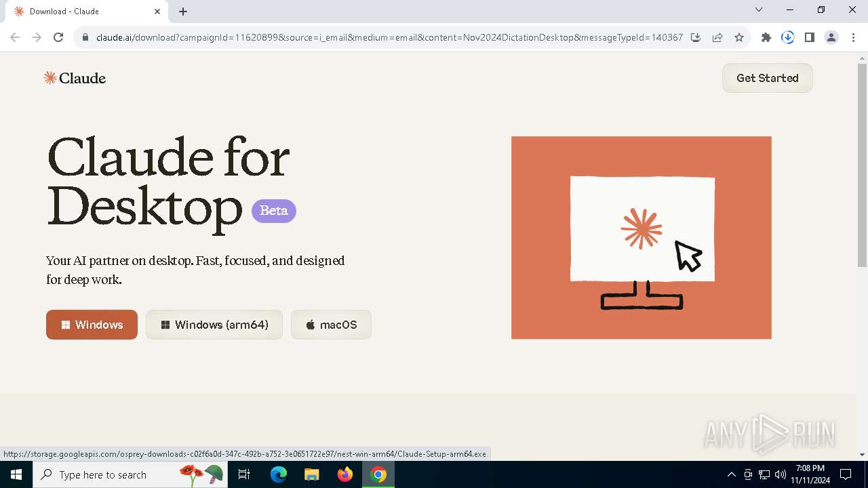Open network status tray icon
This screenshot has width=868, height=488.
pos(764,474)
